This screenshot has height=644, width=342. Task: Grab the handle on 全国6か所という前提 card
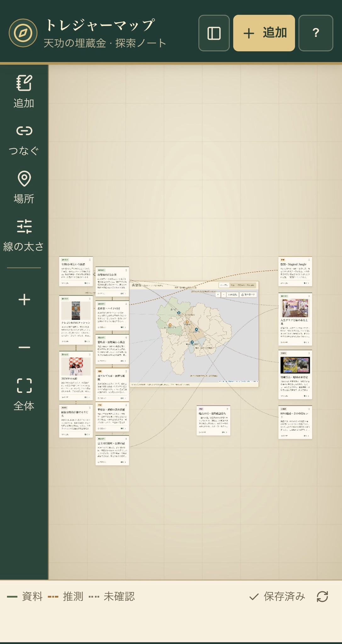coord(90,260)
